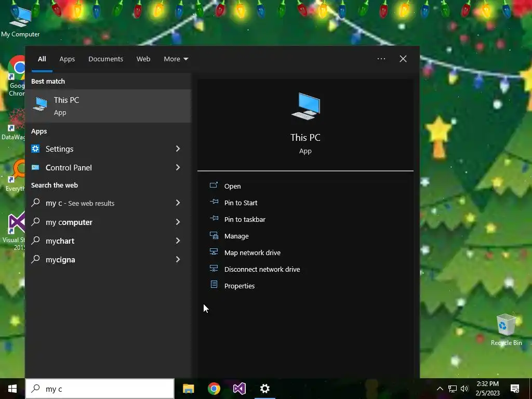Screen dimensions: 532x399
Task: Click the network icon in system tray
Action: pos(453,389)
